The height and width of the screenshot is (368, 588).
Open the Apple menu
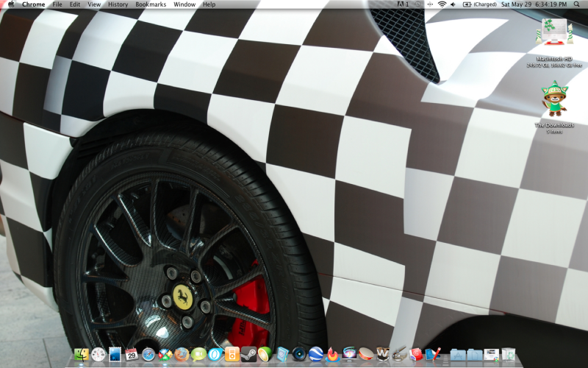[10, 4]
